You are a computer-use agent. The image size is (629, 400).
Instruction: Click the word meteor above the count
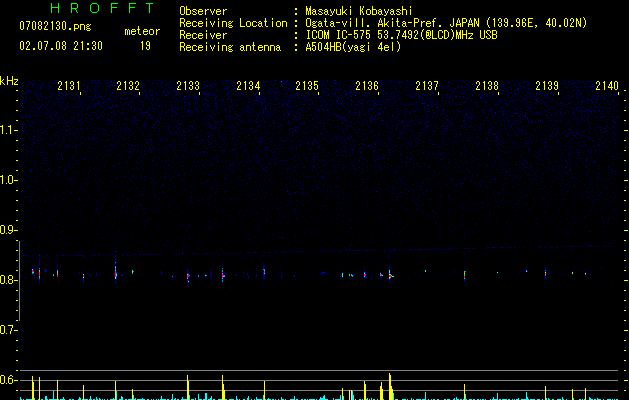pyautogui.click(x=142, y=31)
